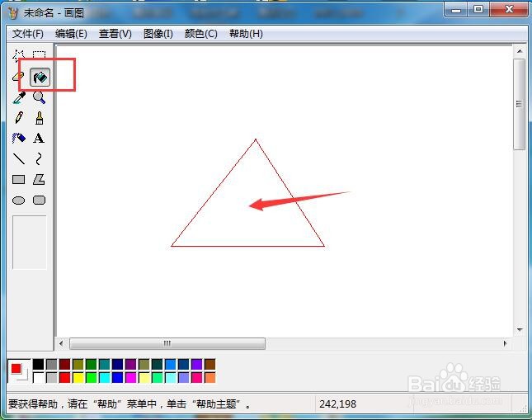Image resolution: width=532 pixels, height=420 pixels.
Task: Click the horizontal scrollbar thumb
Action: pyautogui.click(x=167, y=343)
